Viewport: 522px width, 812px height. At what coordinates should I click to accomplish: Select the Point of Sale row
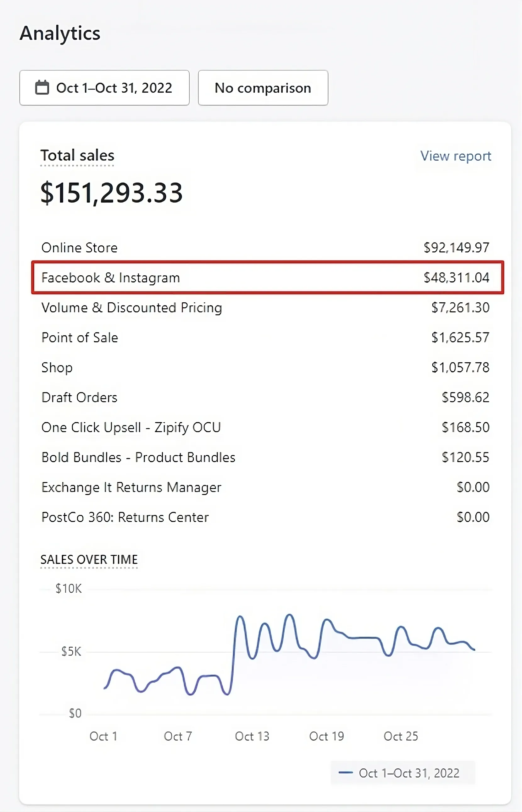point(265,337)
